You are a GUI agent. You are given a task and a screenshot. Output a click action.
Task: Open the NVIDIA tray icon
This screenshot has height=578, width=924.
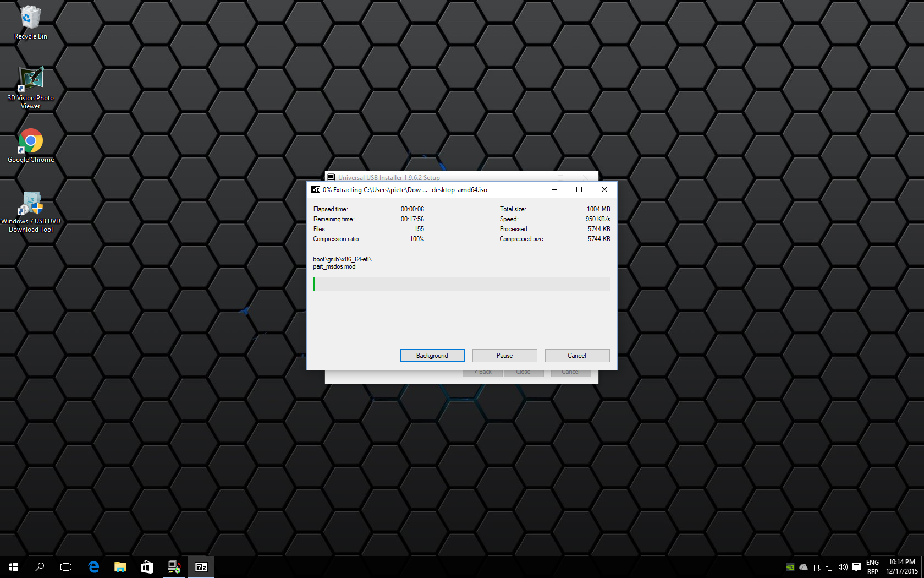[x=790, y=567]
